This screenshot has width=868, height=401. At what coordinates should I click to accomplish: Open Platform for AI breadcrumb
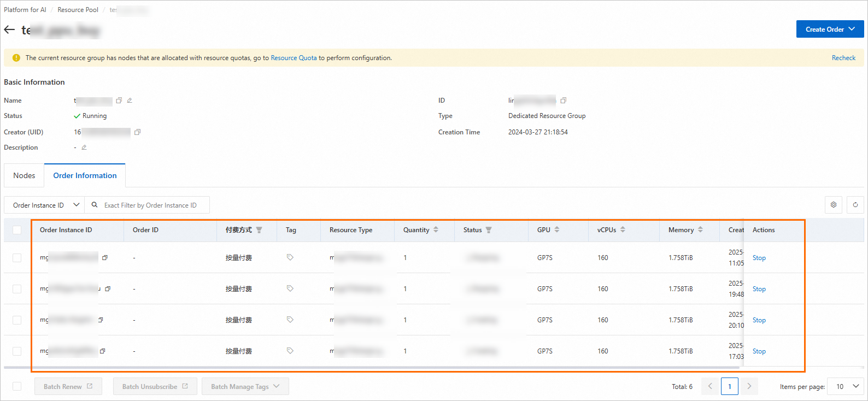point(25,10)
